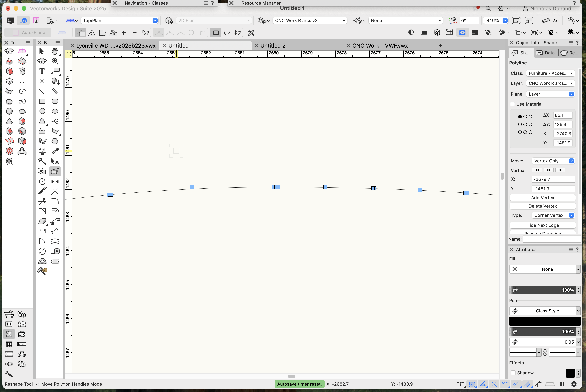Select the Text tool in Basic palette
Screen dimensions: 586x392
pos(42,71)
